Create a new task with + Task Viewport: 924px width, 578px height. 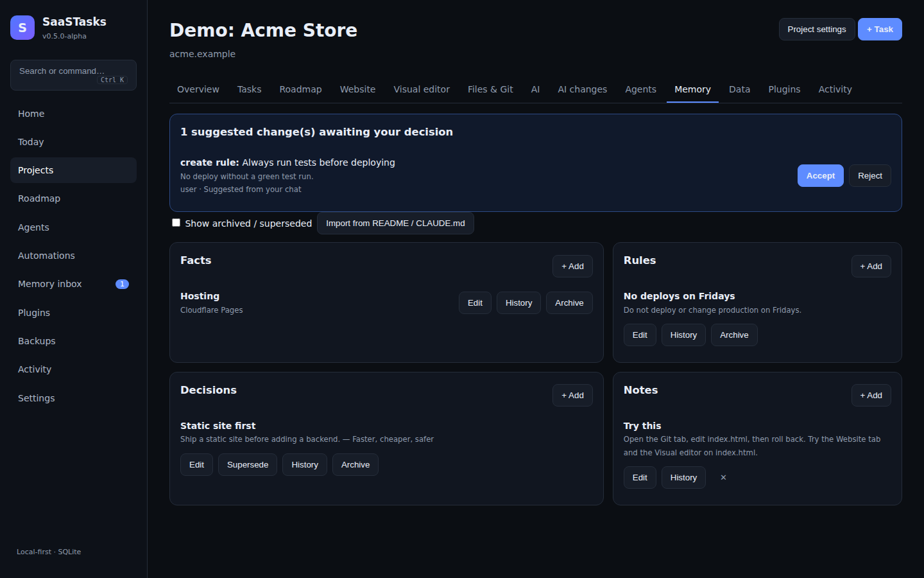pyautogui.click(x=880, y=30)
